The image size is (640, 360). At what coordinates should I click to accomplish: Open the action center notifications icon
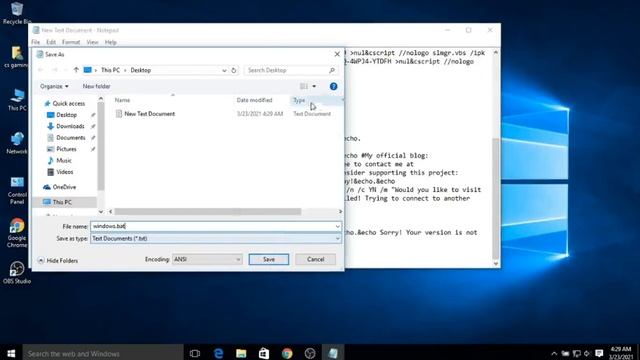coord(599,353)
